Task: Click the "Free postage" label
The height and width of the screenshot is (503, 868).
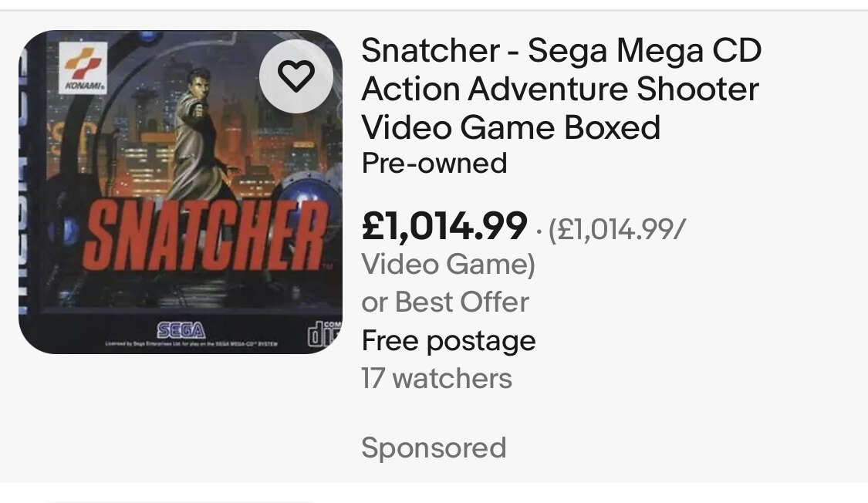Action: (x=448, y=340)
